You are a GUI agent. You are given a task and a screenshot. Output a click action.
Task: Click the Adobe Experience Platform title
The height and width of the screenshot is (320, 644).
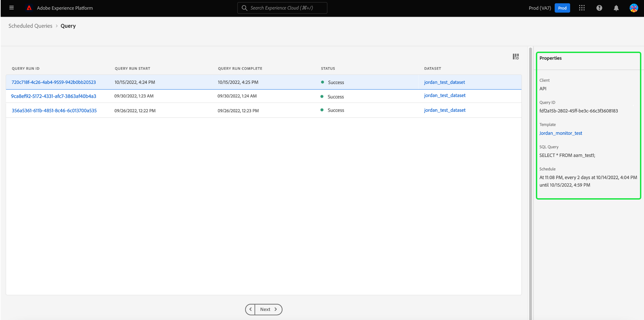click(65, 8)
